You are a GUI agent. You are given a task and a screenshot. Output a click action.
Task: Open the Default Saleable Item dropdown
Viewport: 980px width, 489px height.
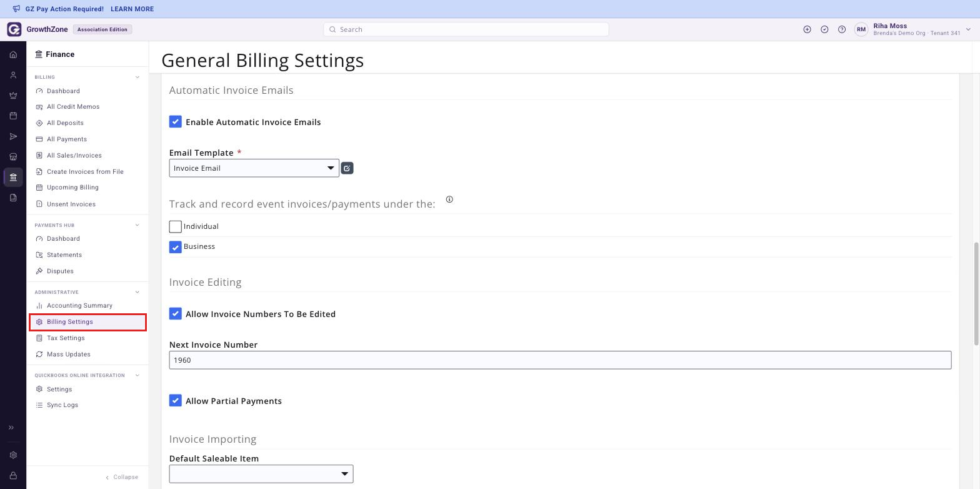[261, 474]
